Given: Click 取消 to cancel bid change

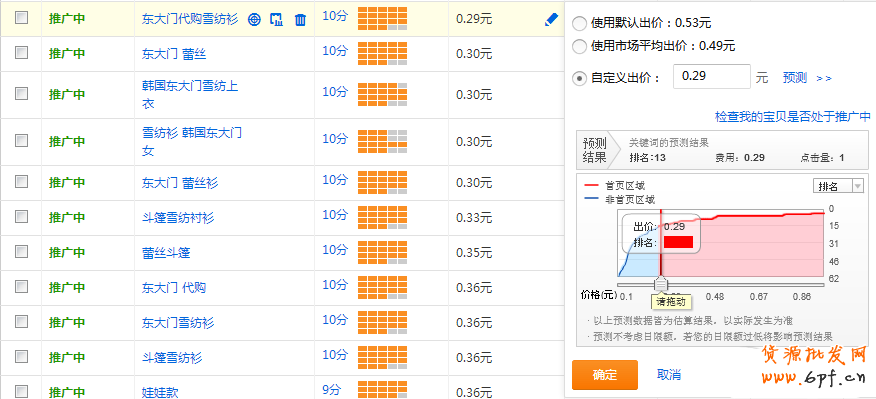Looking at the screenshot, I should point(669,375).
